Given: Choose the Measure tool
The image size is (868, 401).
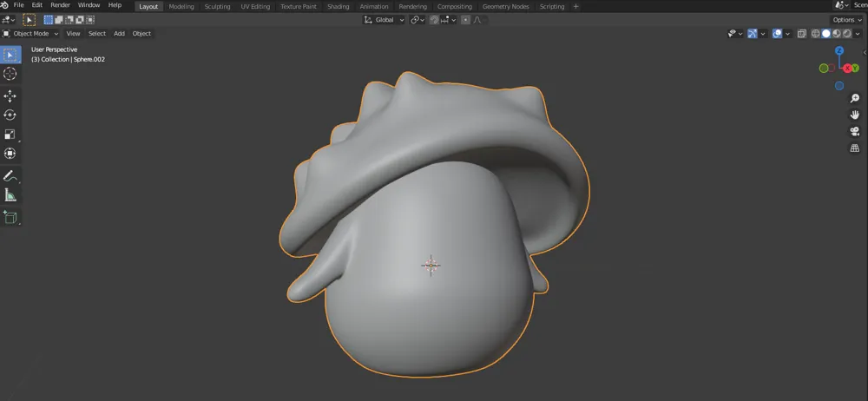Looking at the screenshot, I should [x=10, y=195].
